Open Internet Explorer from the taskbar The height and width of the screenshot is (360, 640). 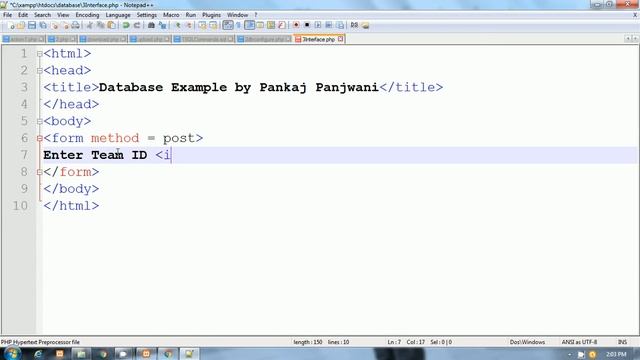(x=38, y=354)
